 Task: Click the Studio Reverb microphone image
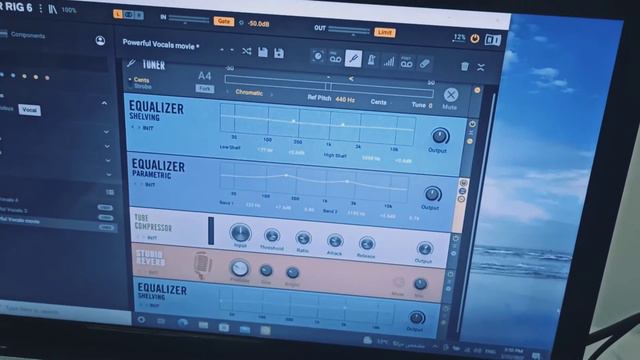(202, 264)
